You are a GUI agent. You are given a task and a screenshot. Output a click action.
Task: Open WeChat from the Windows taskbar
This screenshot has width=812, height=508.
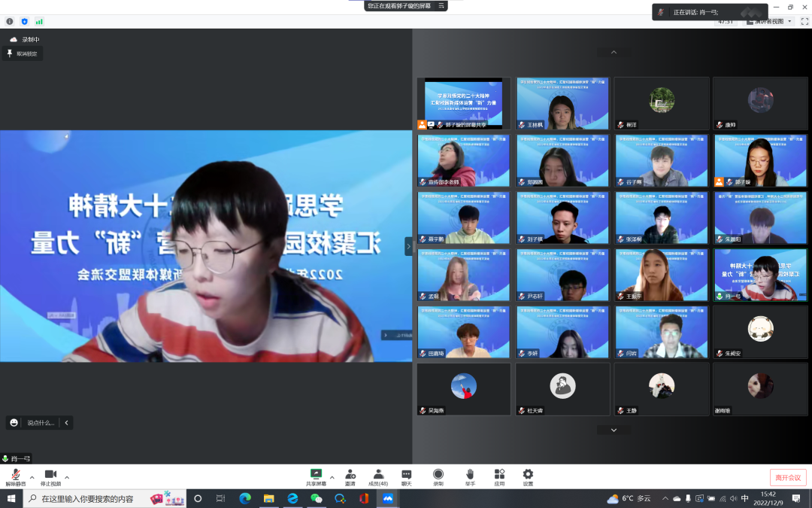point(317,498)
